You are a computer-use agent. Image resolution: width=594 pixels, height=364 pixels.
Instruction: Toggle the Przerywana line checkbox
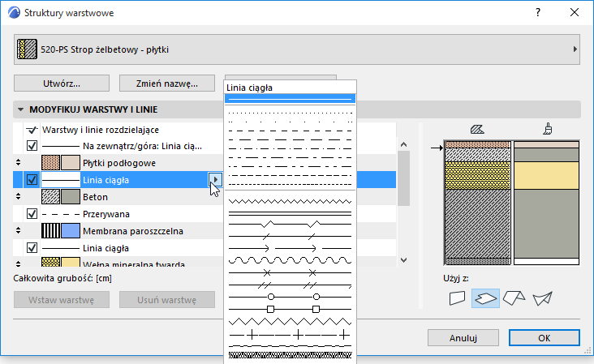coord(32,214)
